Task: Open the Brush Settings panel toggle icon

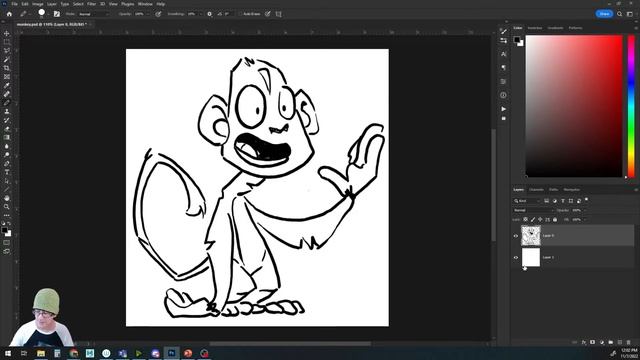Action: tap(57, 14)
